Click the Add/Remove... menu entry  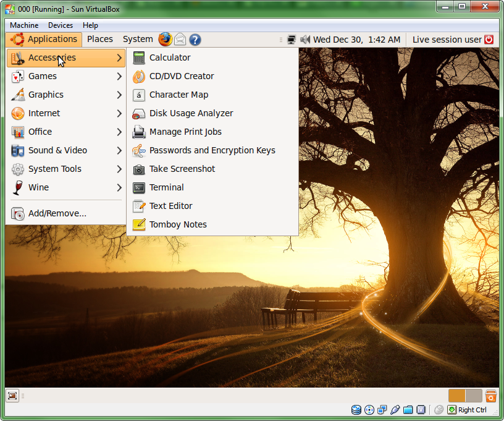[57, 213]
